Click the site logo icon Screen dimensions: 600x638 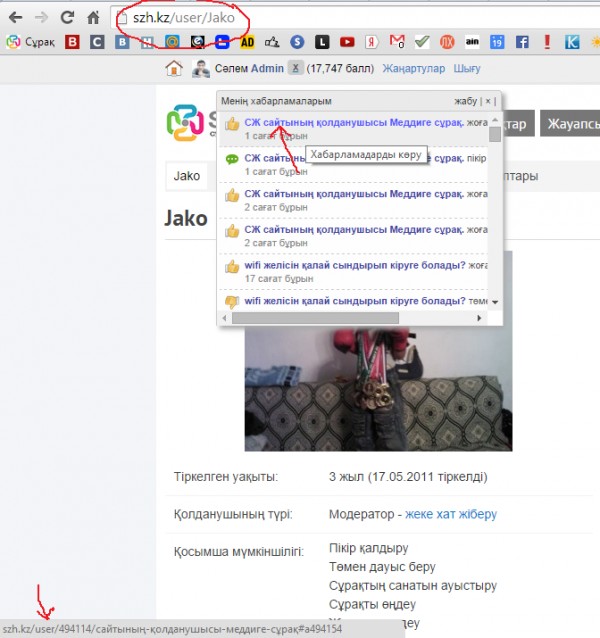(x=185, y=122)
